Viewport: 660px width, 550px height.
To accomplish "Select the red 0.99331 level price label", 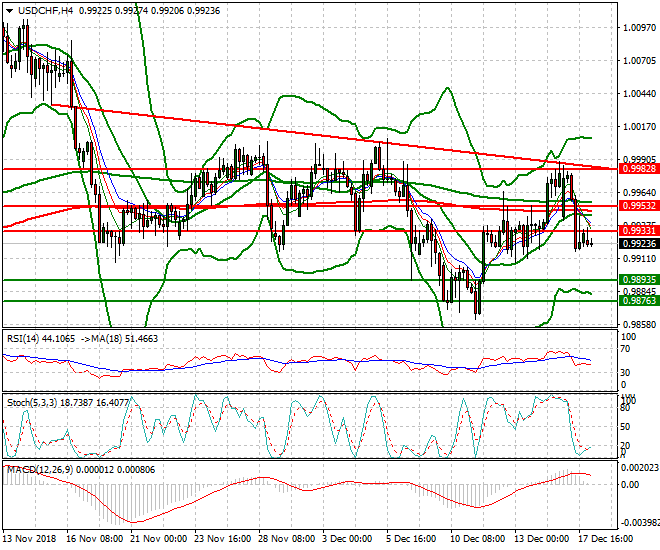I will [639, 231].
